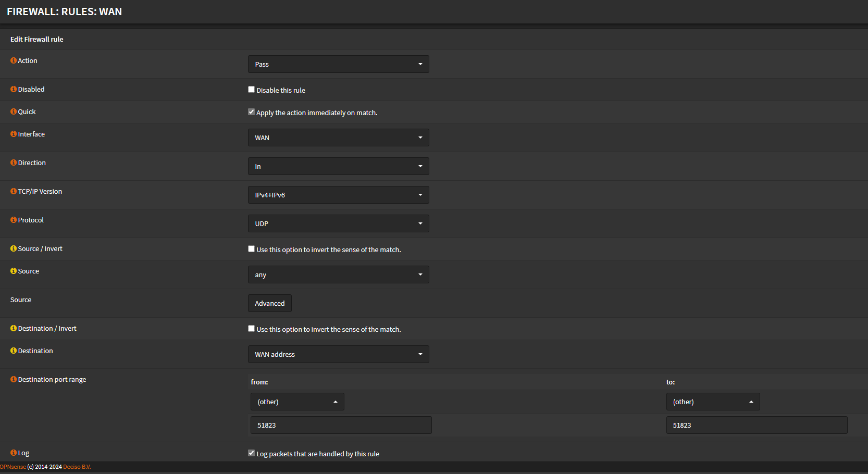Click the info icon beside Action
The height and width of the screenshot is (474, 868).
click(x=14, y=60)
